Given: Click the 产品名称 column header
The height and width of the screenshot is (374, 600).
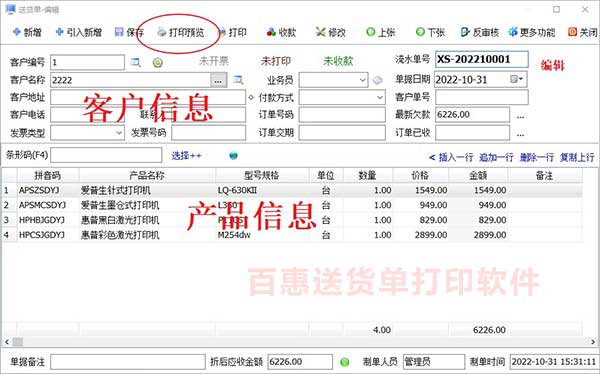Looking at the screenshot, I should coord(147,175).
